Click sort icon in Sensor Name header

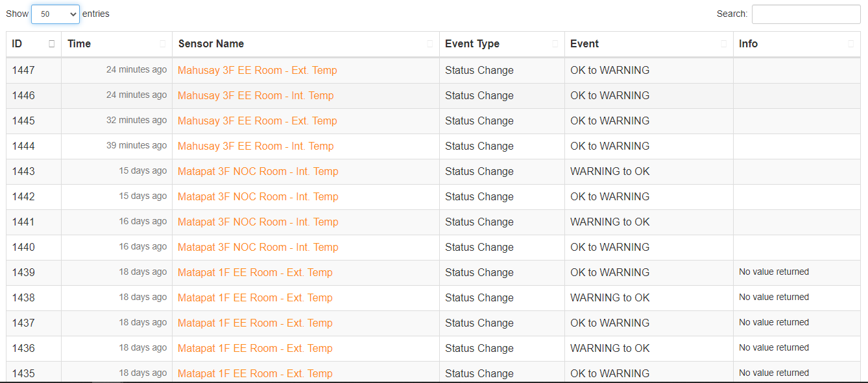coord(429,44)
